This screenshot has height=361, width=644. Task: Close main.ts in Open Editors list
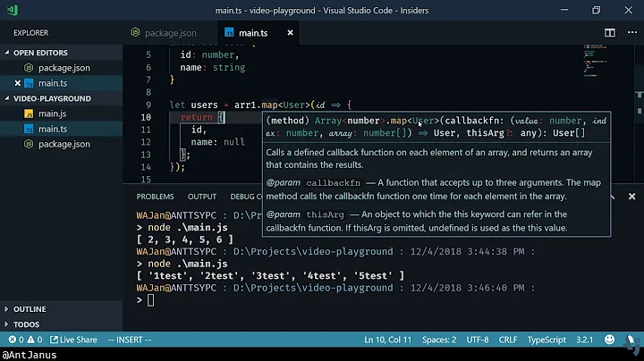18,83
